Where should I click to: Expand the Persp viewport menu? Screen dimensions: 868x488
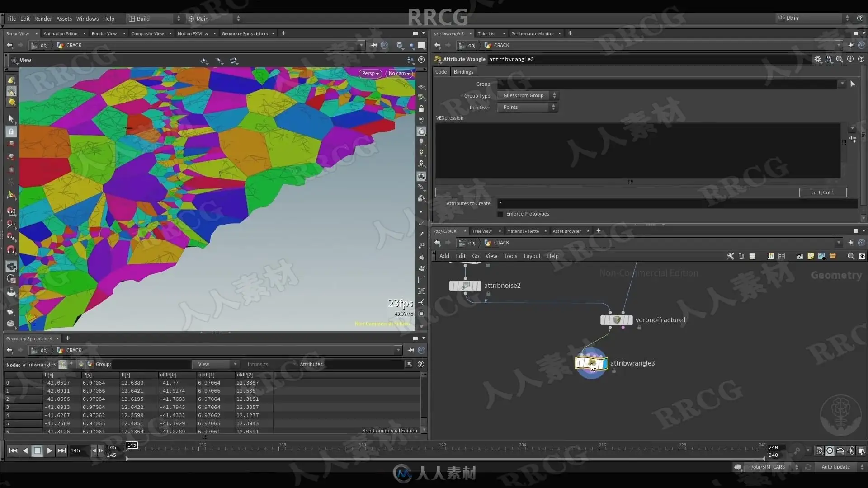(x=370, y=74)
